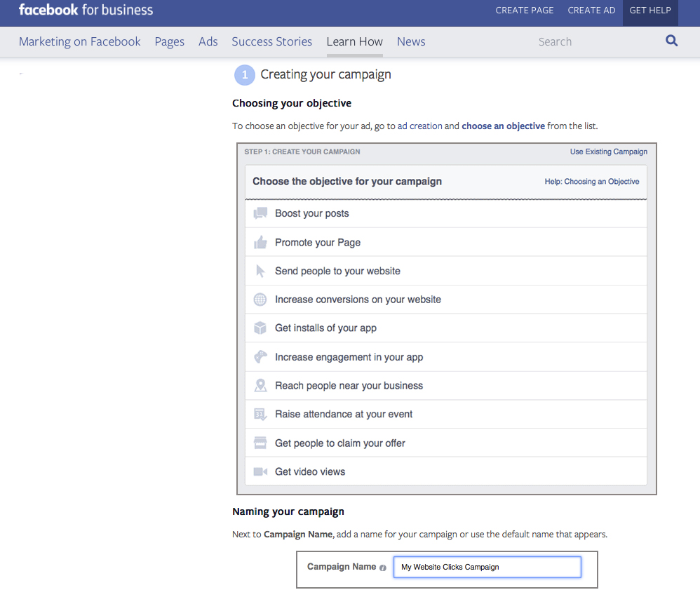Click the info icon beside Campaign Name
The width and height of the screenshot is (700, 597).
tap(383, 568)
